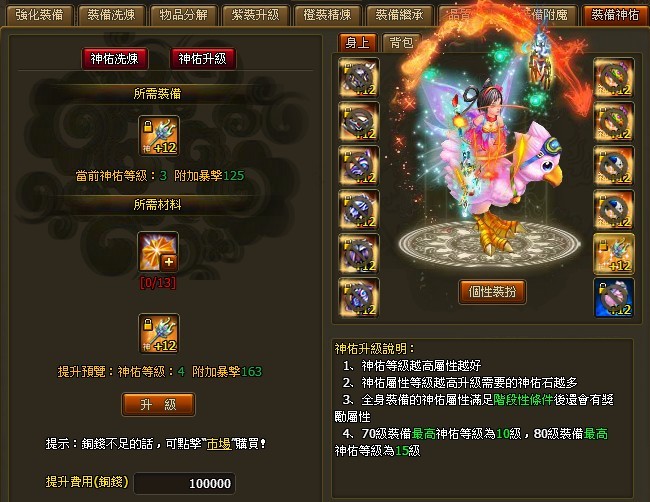
Task: Open the 個性裝扮 button
Action: point(492,292)
